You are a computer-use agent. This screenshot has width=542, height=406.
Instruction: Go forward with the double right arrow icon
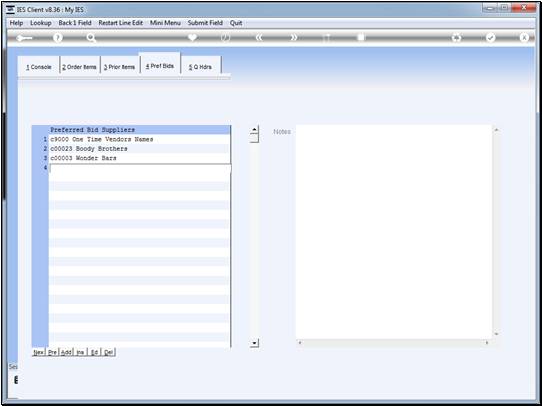coord(293,38)
